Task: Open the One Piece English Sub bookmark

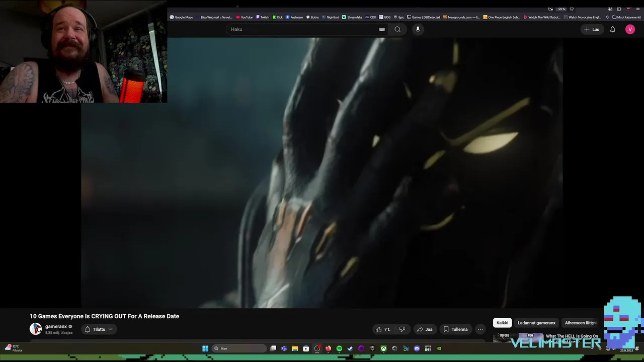Action: coord(502,17)
